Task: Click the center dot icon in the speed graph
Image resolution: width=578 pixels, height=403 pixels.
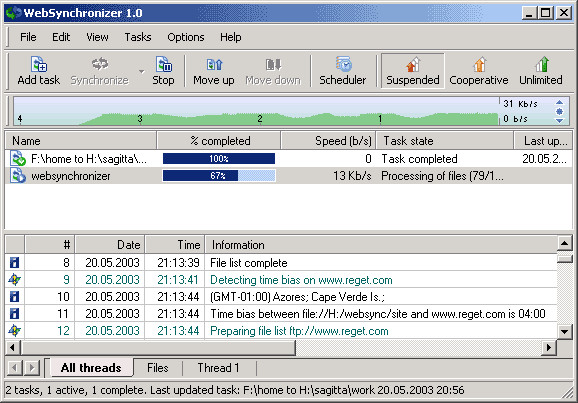Action: pyautogui.click(x=559, y=111)
